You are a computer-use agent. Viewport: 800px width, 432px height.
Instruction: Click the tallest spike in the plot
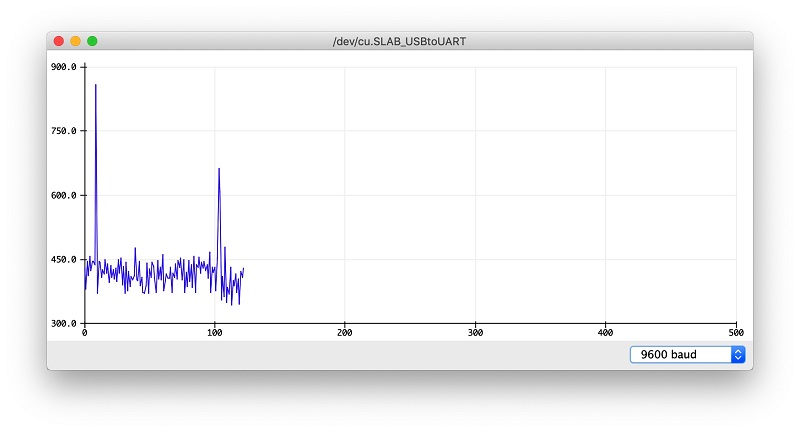click(96, 173)
